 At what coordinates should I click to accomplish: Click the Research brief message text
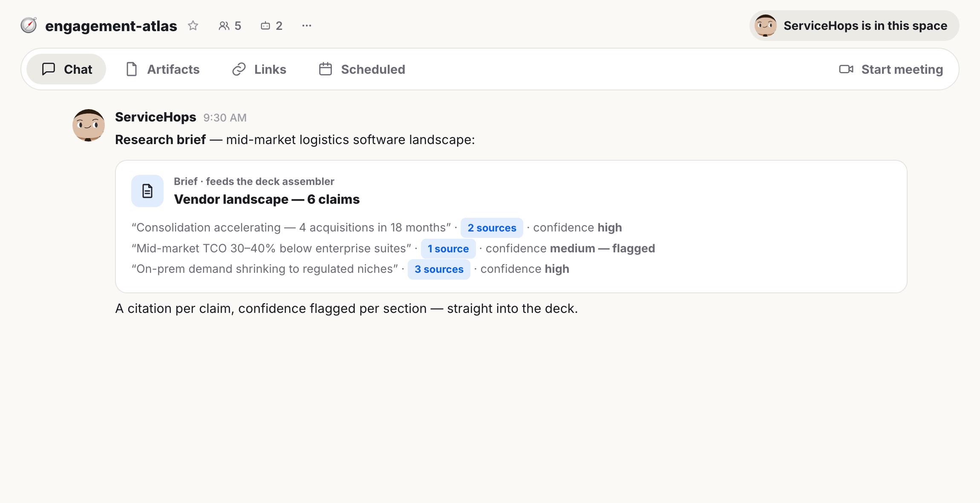point(295,140)
